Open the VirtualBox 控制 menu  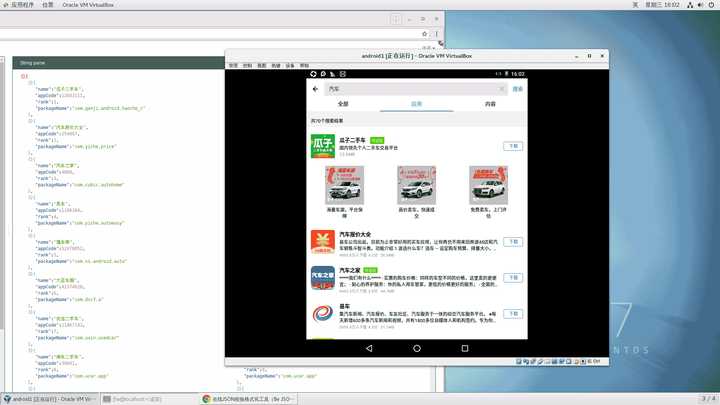pos(248,66)
